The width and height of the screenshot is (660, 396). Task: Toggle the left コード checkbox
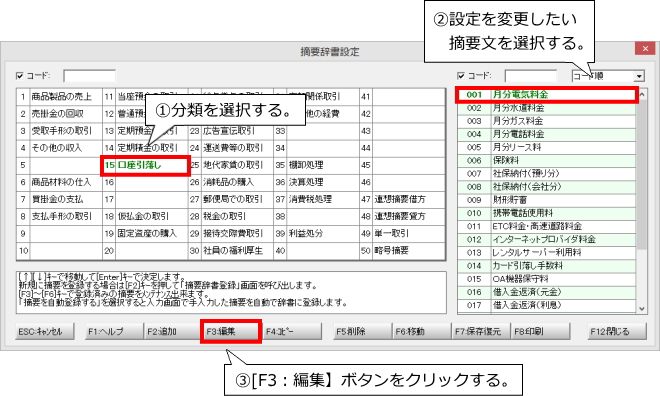(x=19, y=76)
